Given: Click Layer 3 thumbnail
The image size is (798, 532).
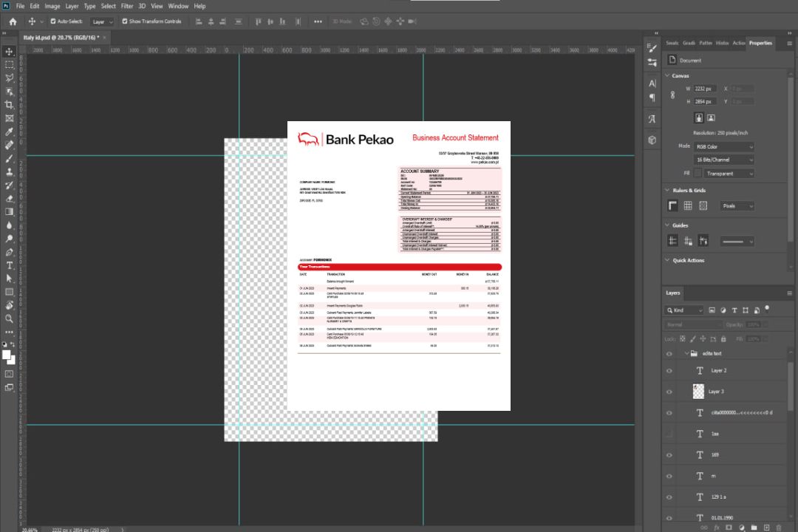Looking at the screenshot, I should pos(698,392).
